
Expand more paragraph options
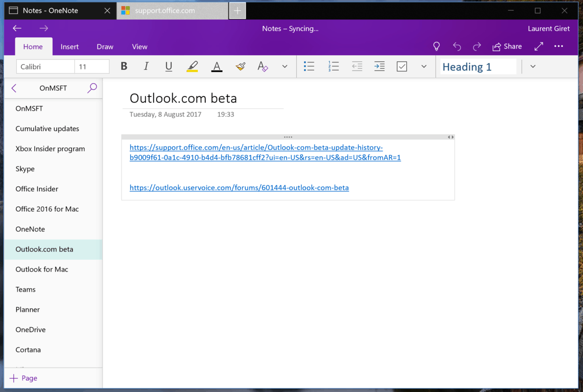(x=424, y=66)
